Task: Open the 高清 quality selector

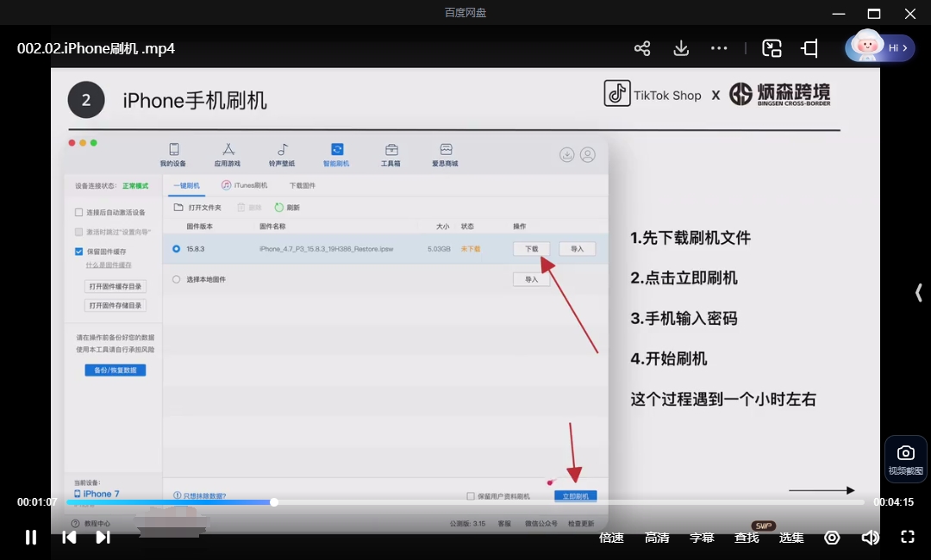Action: pos(657,538)
